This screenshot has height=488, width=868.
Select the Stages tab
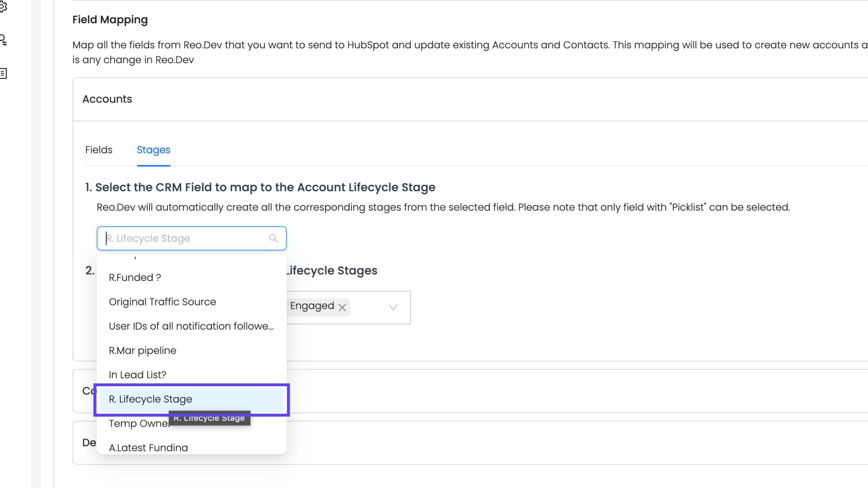coord(154,150)
